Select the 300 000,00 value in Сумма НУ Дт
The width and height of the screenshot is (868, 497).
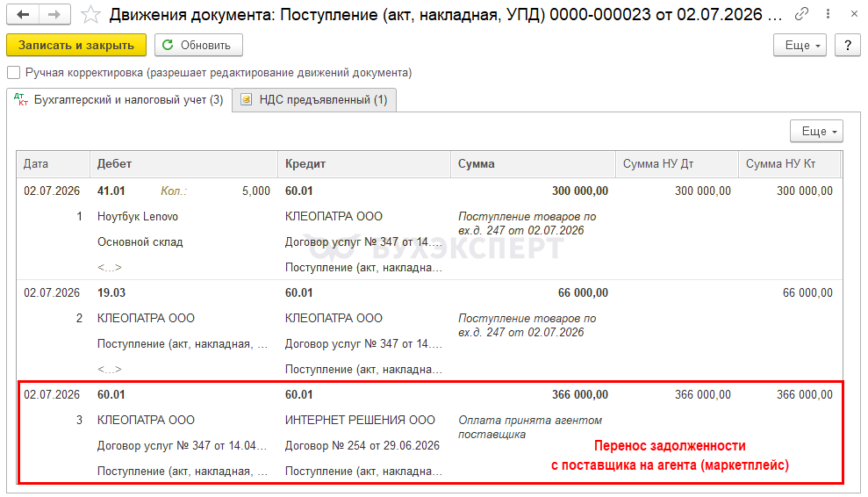(703, 191)
